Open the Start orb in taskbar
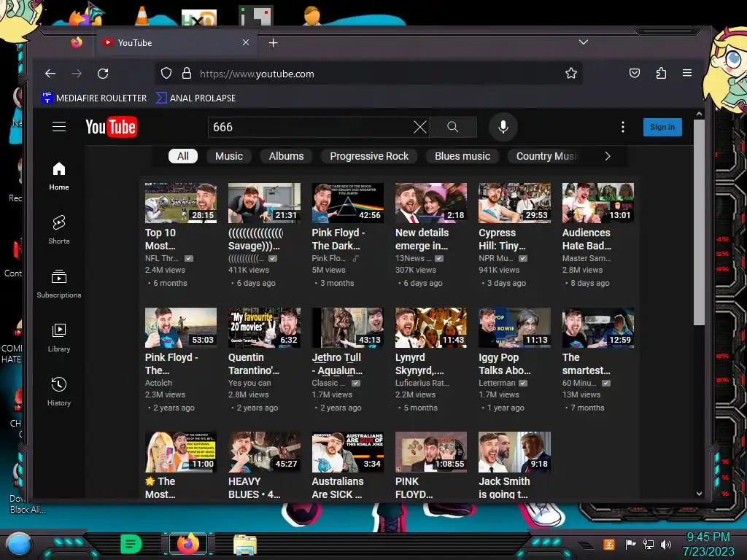The height and width of the screenshot is (560, 747). pos(18,545)
